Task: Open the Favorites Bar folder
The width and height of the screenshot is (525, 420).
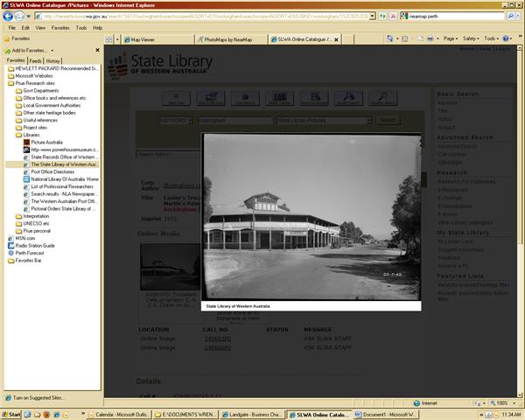Action: 24,260
